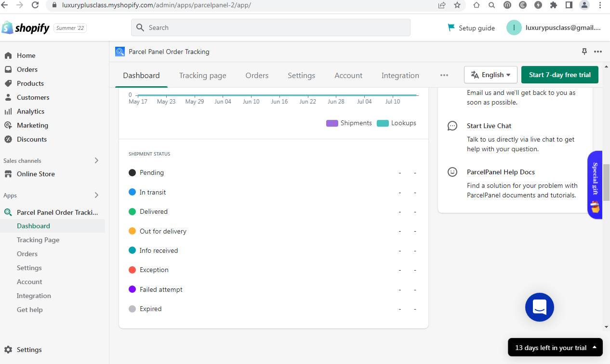Pin the Parcel Panel app
610x364 pixels.
click(584, 52)
